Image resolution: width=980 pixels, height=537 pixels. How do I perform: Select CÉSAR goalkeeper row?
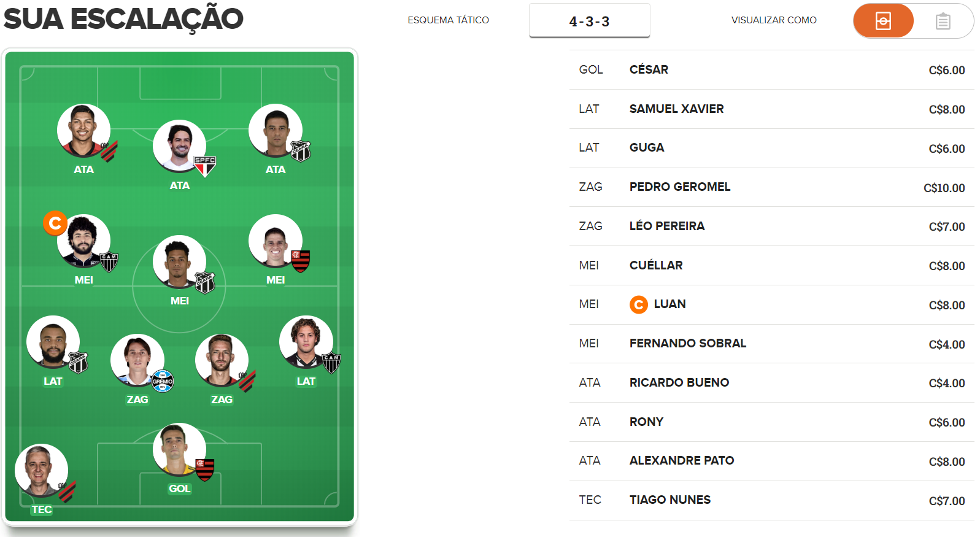(x=771, y=70)
